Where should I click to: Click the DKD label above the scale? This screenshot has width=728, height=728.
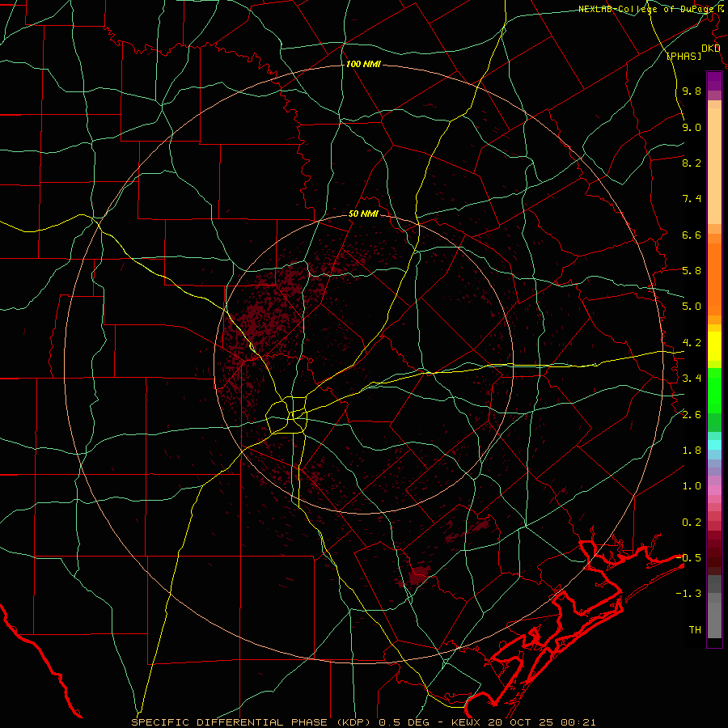[x=710, y=49]
